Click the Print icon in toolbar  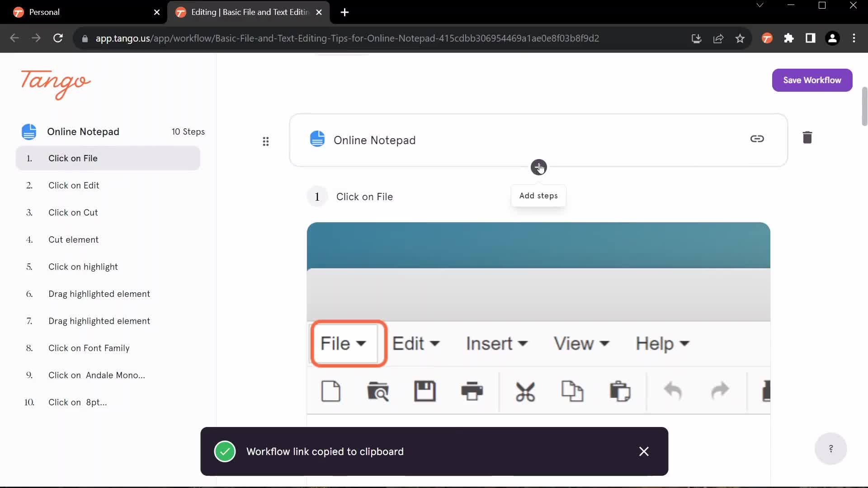tap(473, 391)
